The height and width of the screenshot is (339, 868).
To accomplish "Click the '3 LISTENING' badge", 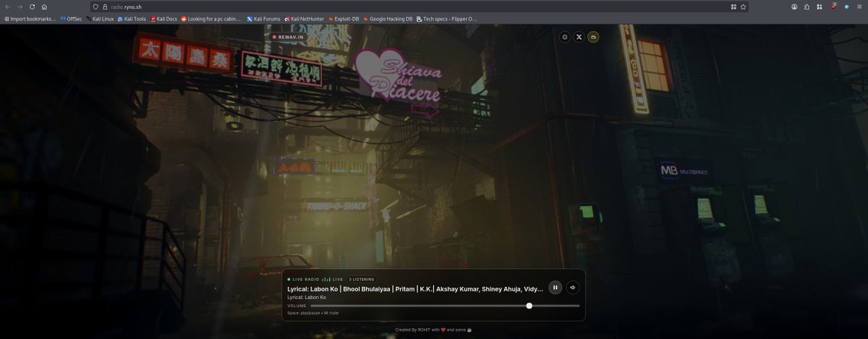I will click(362, 279).
